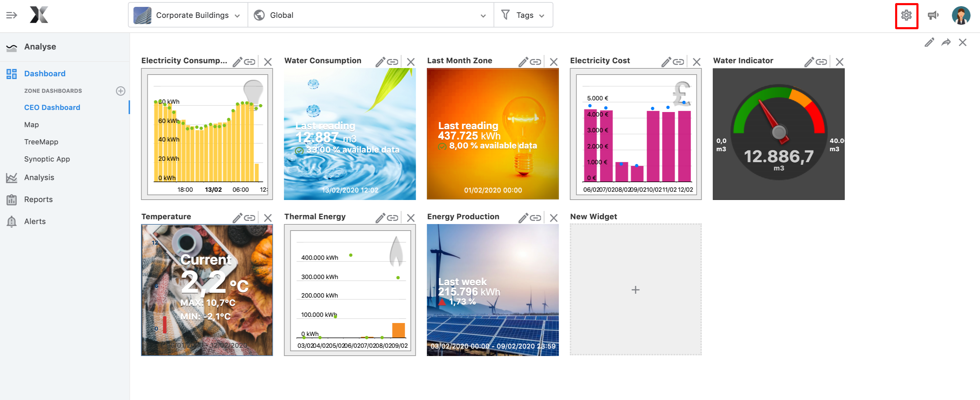Select the Analyse section
Screen dimensions: 980x400
(40, 46)
